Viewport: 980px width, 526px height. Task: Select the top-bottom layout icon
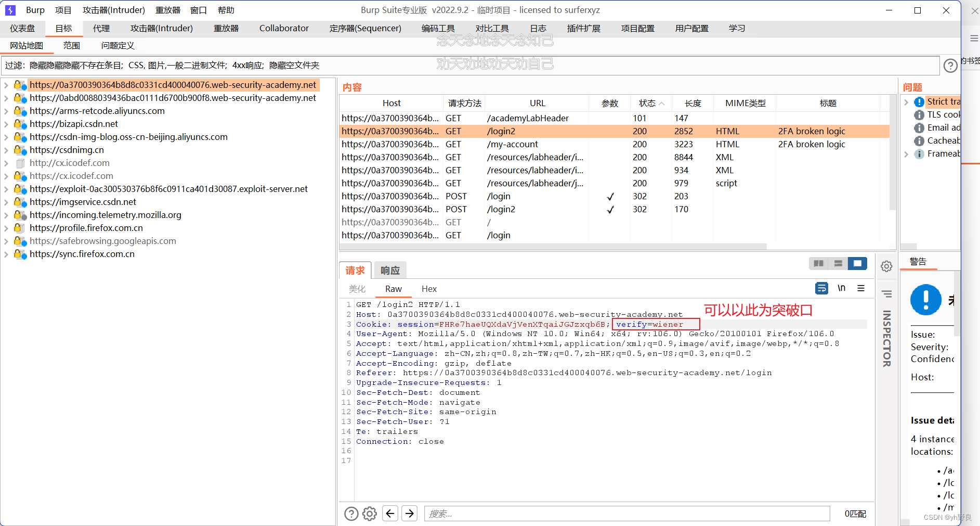838,263
